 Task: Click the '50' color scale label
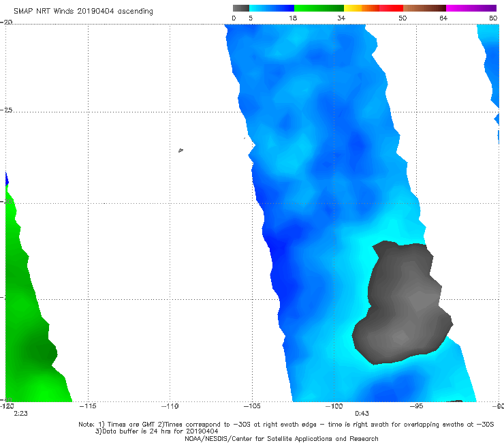coord(403,18)
